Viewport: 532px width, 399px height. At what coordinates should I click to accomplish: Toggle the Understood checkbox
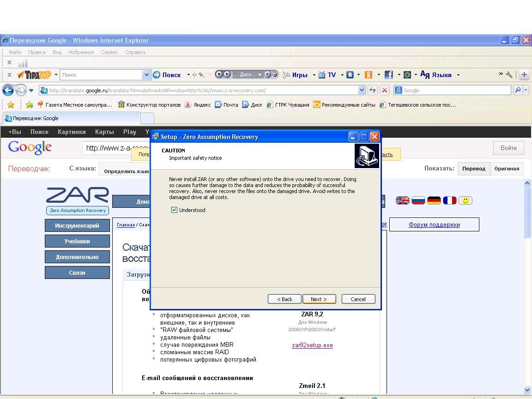click(x=175, y=210)
